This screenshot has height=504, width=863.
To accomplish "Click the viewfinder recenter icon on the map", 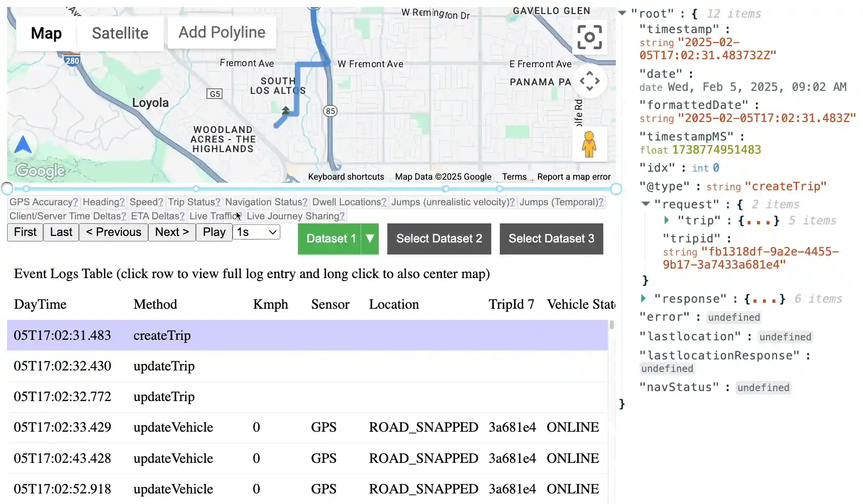I will [x=589, y=37].
